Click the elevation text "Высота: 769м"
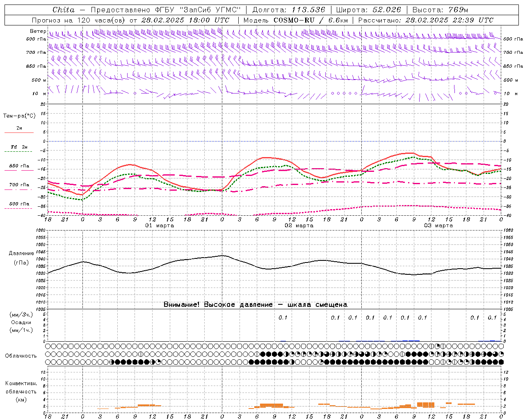The height and width of the screenshot is (420, 525). 440,10
